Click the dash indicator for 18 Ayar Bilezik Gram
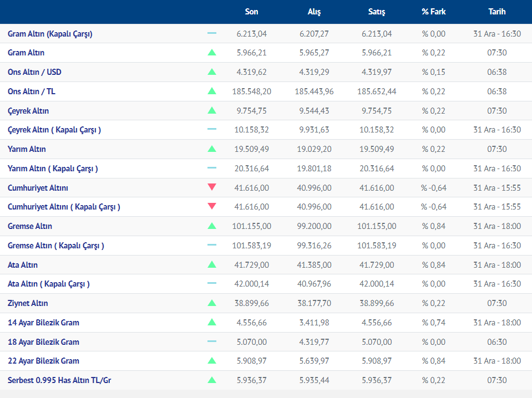This screenshot has height=398, width=532. (212, 341)
